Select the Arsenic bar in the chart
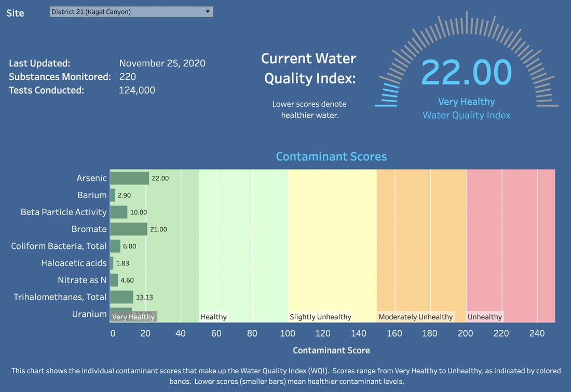The image size is (571, 392). [130, 178]
